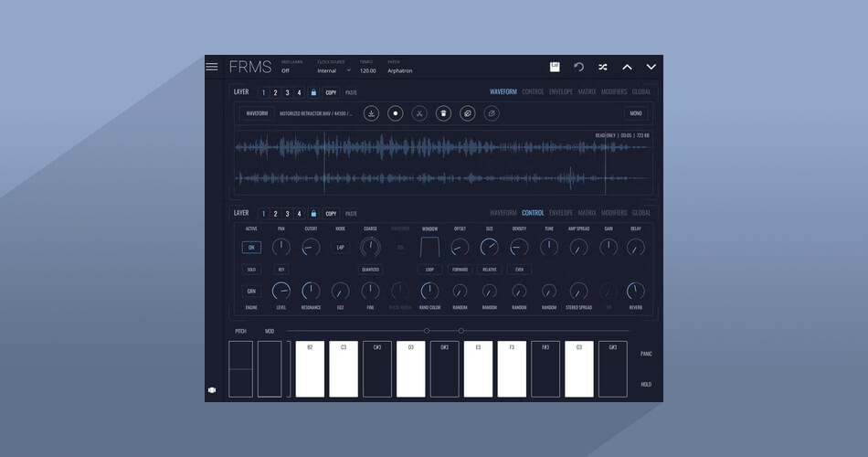Open the hamburger menu next to FRMS
Image resolution: width=868 pixels, height=457 pixels.
tap(212, 67)
